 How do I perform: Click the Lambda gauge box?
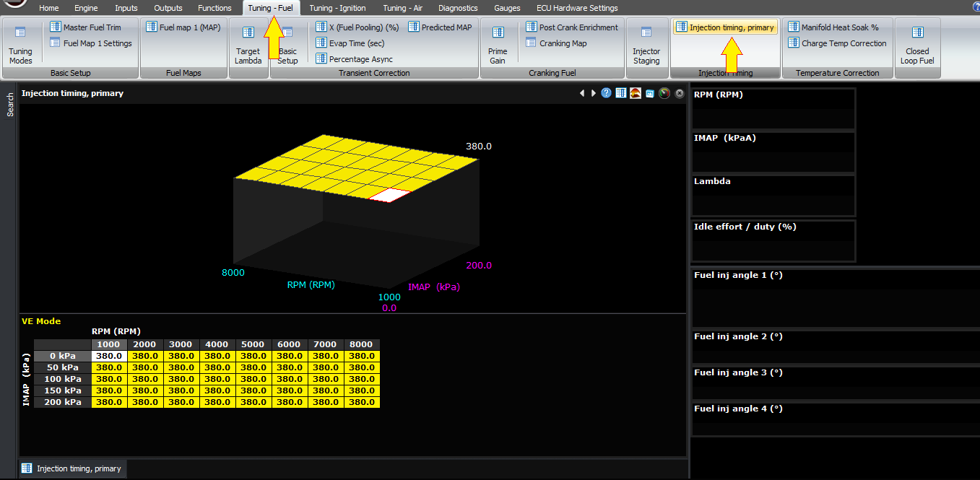point(773,196)
